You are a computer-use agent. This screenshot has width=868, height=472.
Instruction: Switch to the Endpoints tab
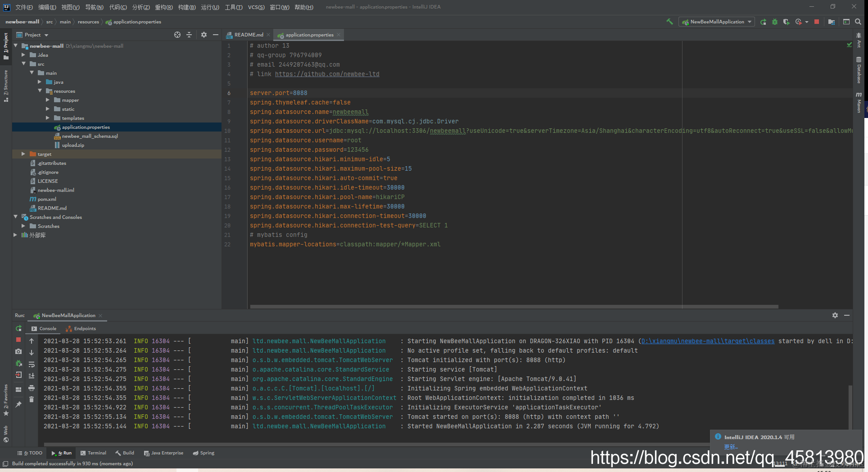pos(81,328)
